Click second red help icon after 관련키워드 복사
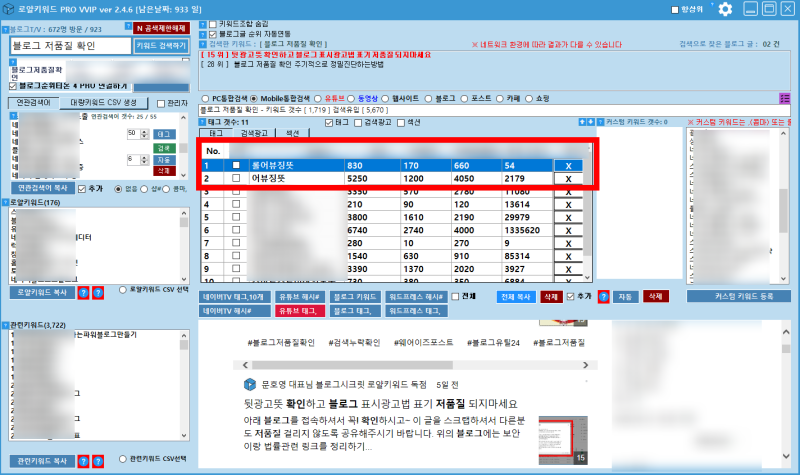Viewport: 800px width, 475px height. pyautogui.click(x=98, y=461)
